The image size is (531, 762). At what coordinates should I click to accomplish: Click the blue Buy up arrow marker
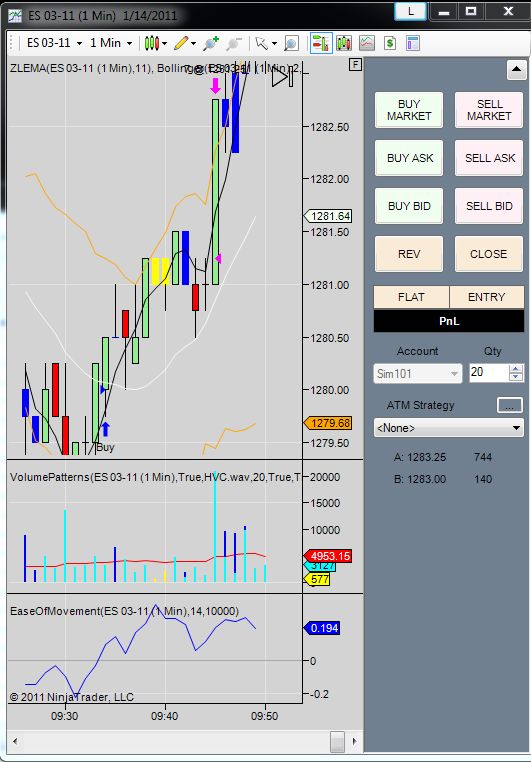click(105, 429)
